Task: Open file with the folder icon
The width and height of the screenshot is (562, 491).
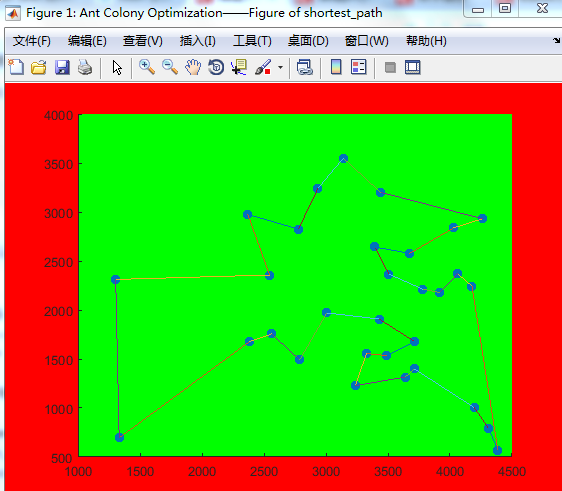Action: click(39, 67)
